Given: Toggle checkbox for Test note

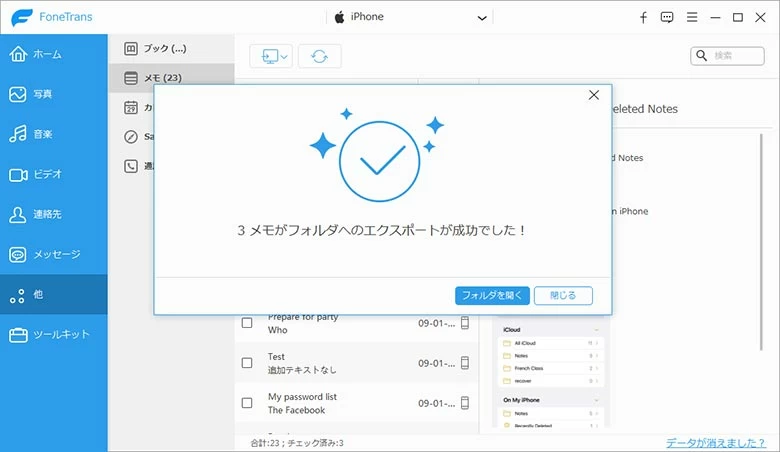Looking at the screenshot, I should pos(247,363).
